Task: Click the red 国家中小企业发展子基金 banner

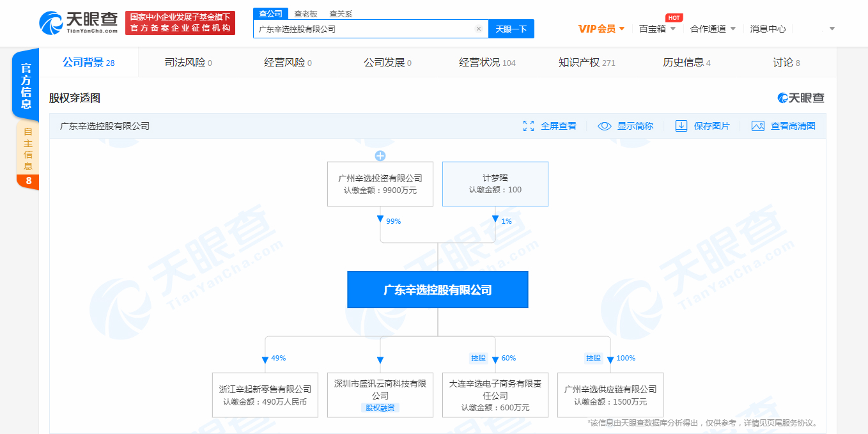Action: coord(180,23)
